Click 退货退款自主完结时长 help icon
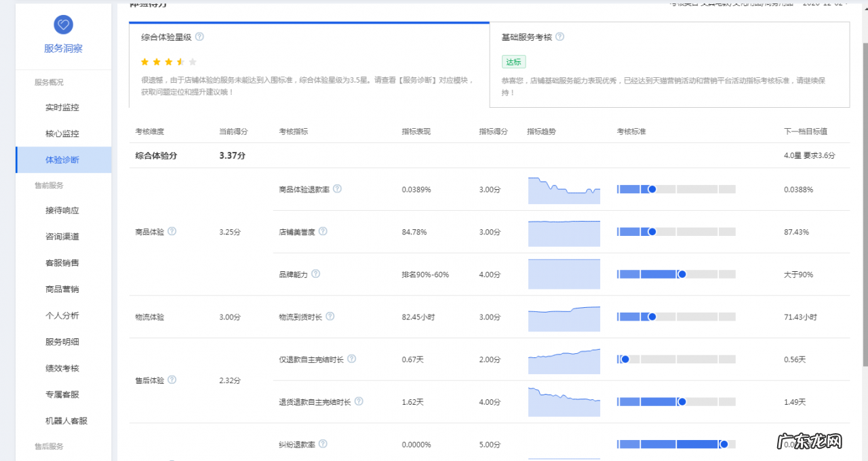868x461 pixels. pos(360,401)
